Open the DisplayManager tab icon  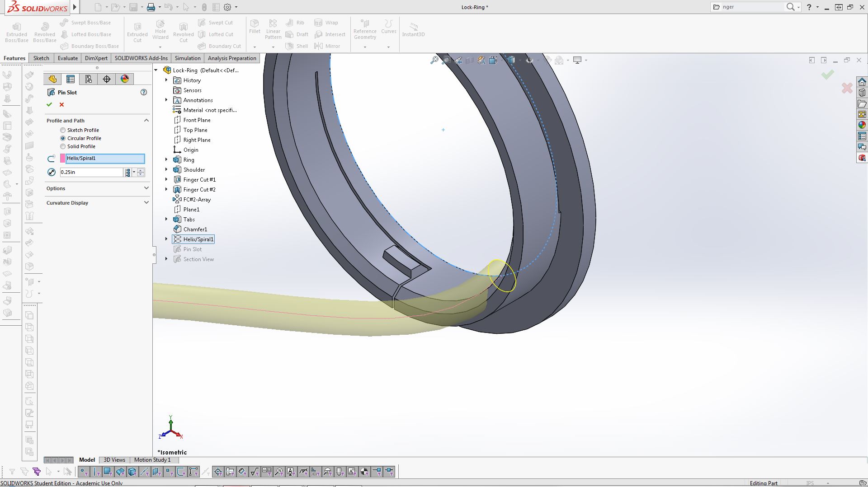coord(125,79)
